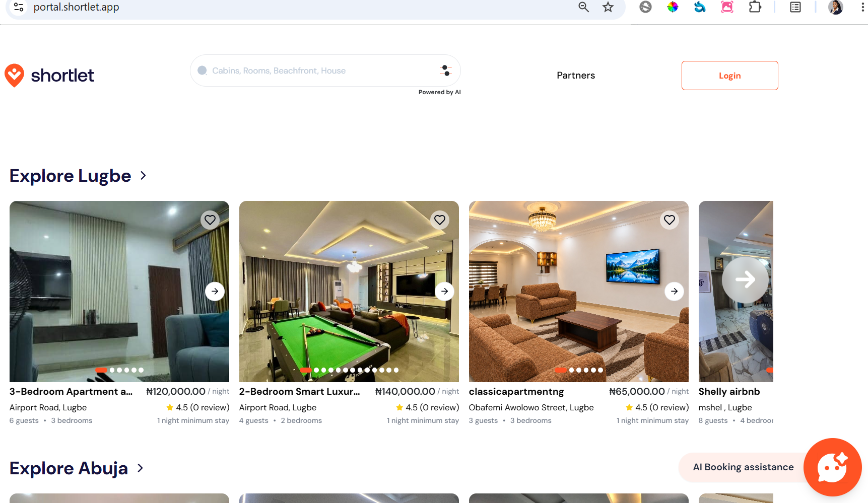This screenshot has width=868, height=503.
Task: Open the Explore Lugbe heading link
Action: [71, 176]
